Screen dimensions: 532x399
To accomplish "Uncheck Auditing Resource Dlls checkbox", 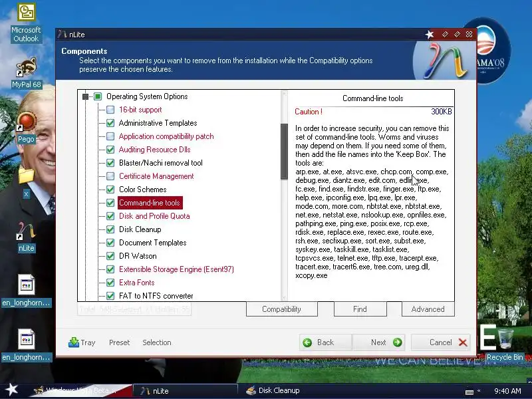I will point(110,149).
